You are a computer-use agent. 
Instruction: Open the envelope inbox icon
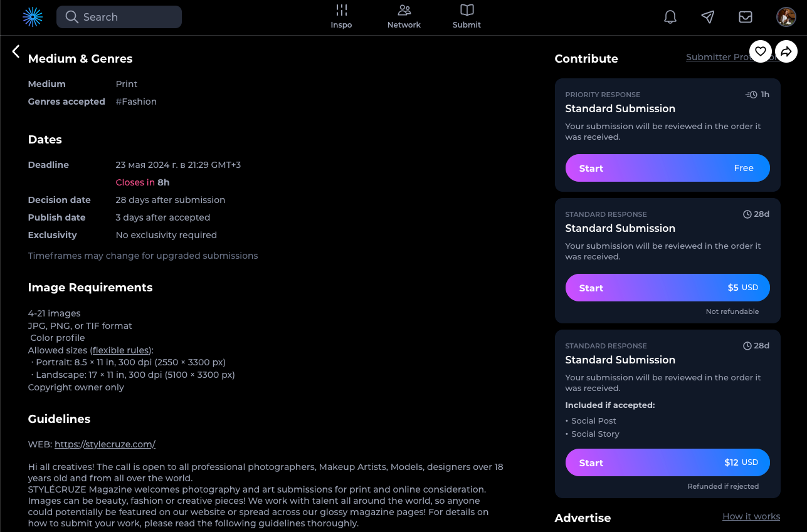746,17
